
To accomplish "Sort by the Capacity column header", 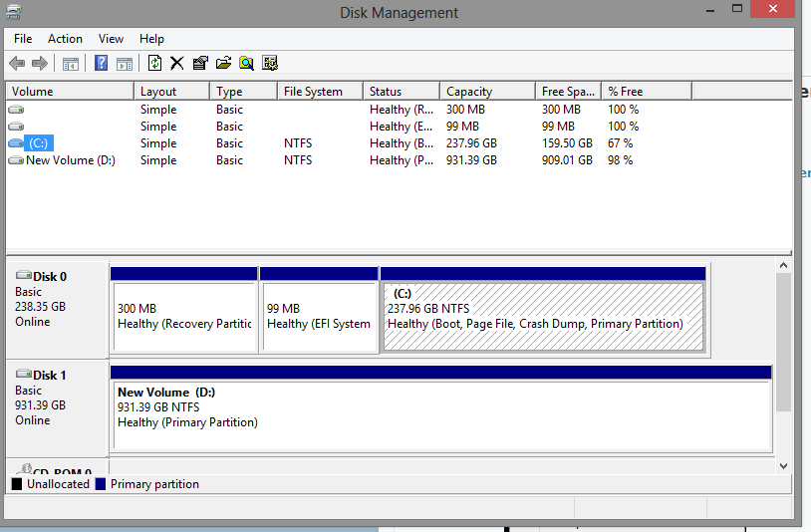I will click(x=488, y=92).
